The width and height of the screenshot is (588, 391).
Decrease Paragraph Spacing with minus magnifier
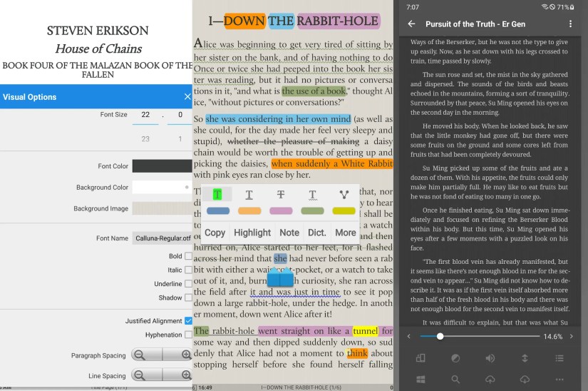coord(140,355)
